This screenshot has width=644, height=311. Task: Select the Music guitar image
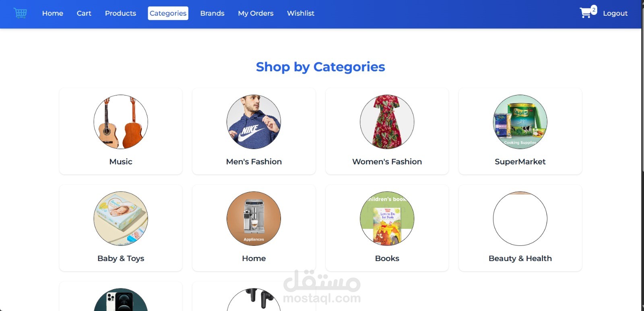click(x=121, y=122)
